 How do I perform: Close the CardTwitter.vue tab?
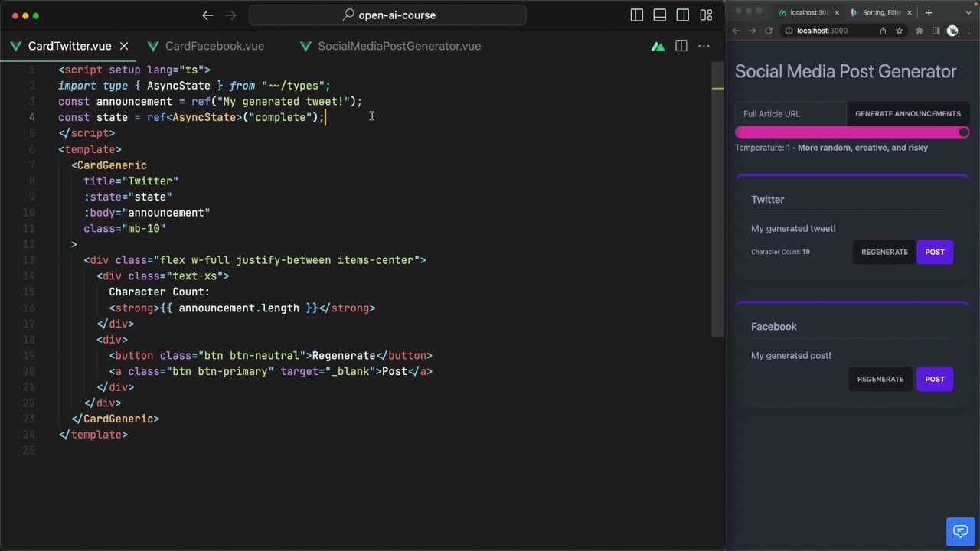[x=124, y=46]
